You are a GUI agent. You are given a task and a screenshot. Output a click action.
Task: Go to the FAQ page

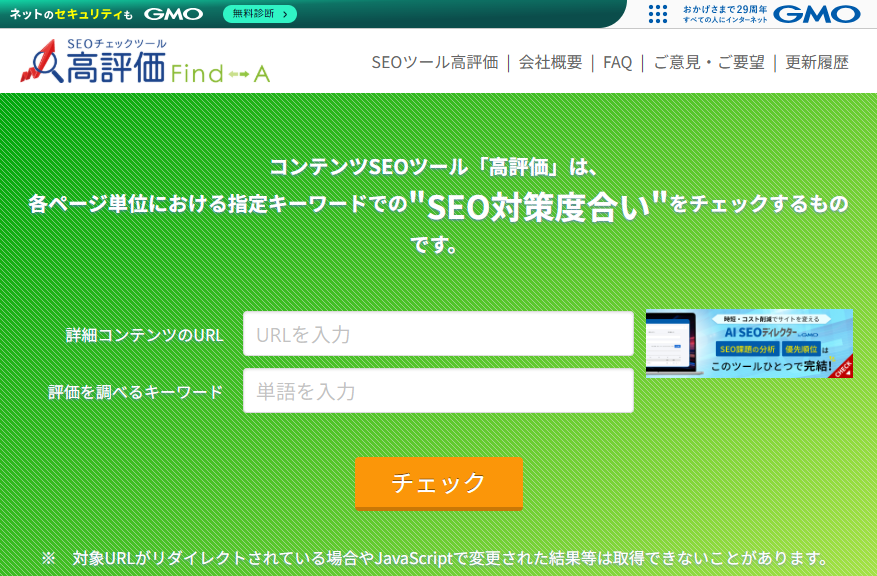coord(617,62)
